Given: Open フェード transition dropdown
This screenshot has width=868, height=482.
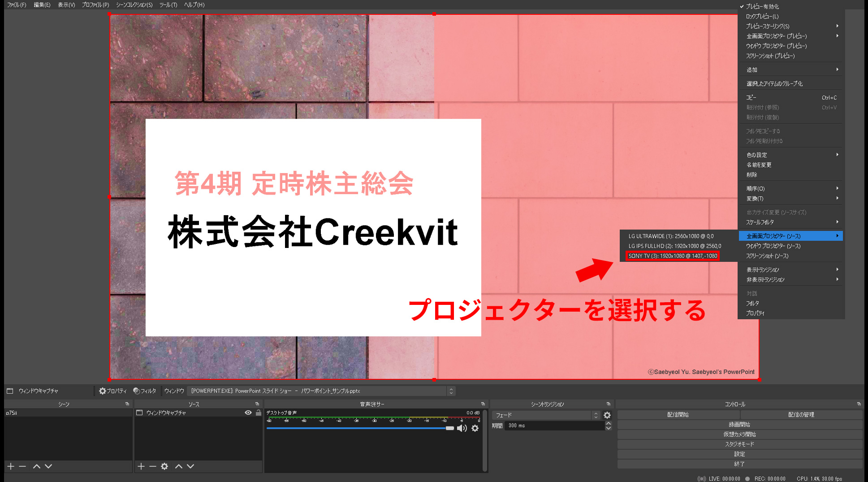Looking at the screenshot, I should point(546,415).
